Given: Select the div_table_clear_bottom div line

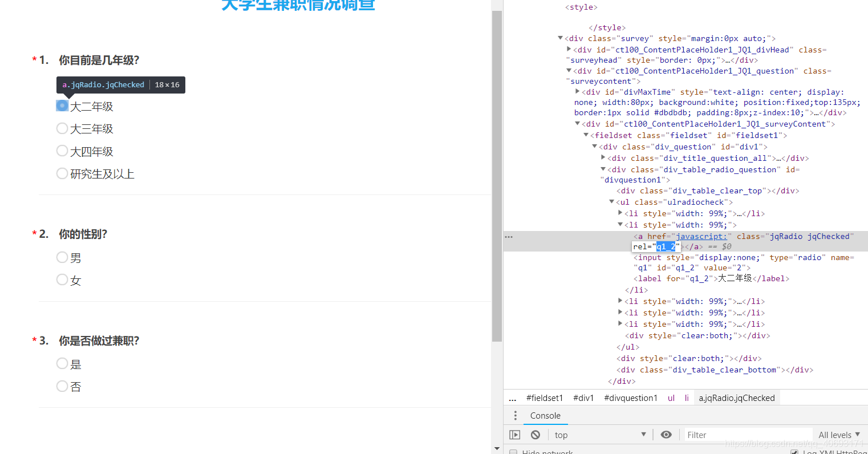Looking at the screenshot, I should pos(715,370).
